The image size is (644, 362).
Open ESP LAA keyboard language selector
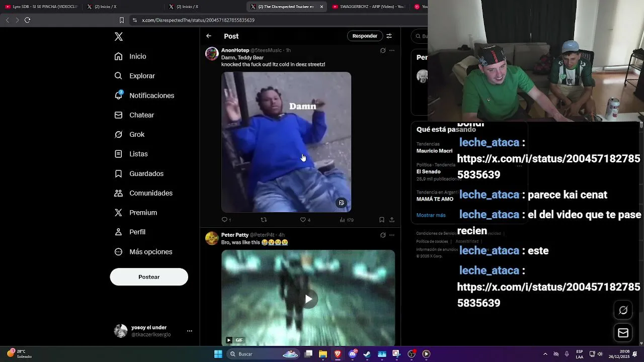[580, 354]
